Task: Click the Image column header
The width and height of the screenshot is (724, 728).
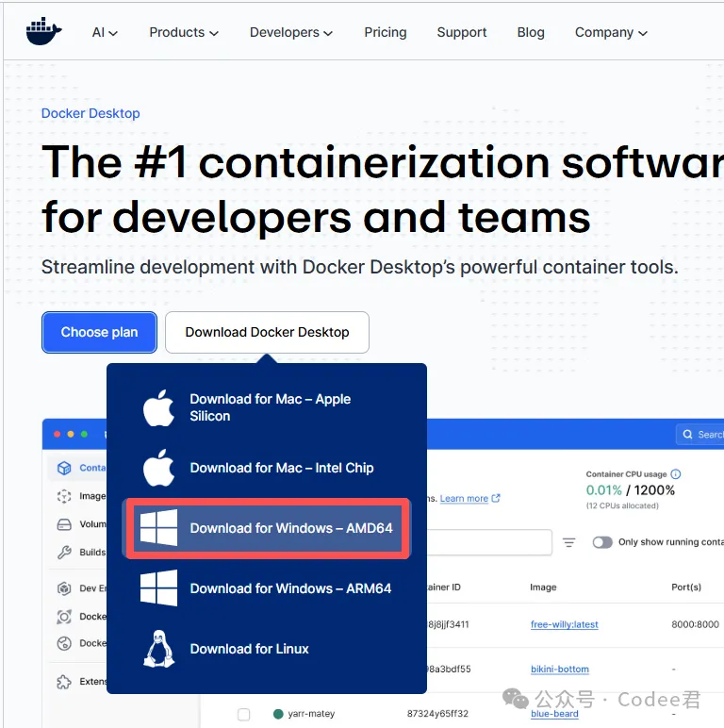Action: 543,587
